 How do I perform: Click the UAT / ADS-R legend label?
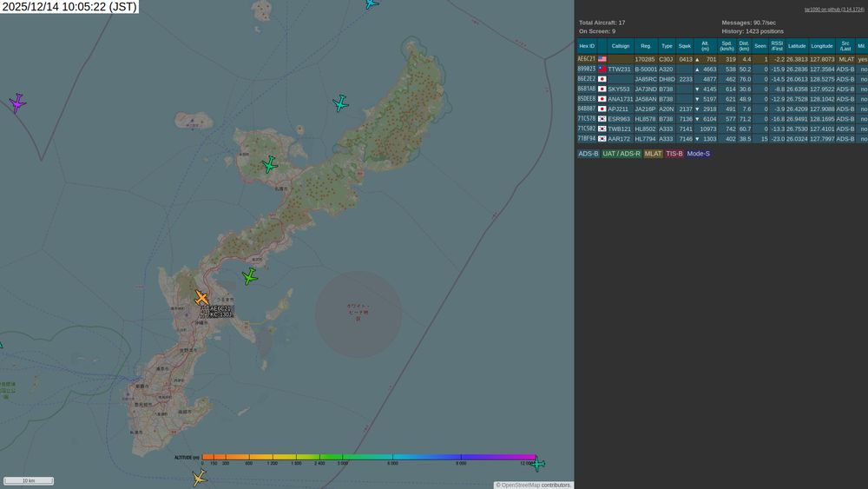[621, 154]
